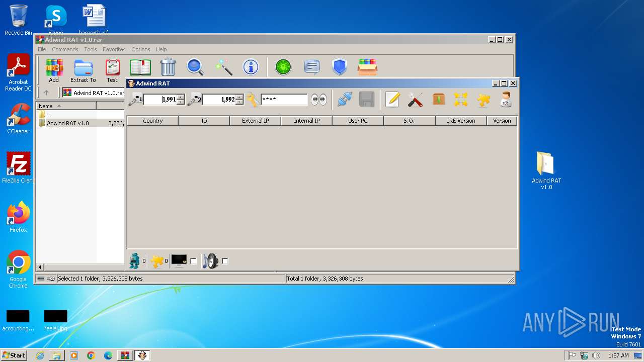This screenshot has width=644, height=362.
Task: Click the eyes show-password icon in Adwind
Action: coord(318,100)
